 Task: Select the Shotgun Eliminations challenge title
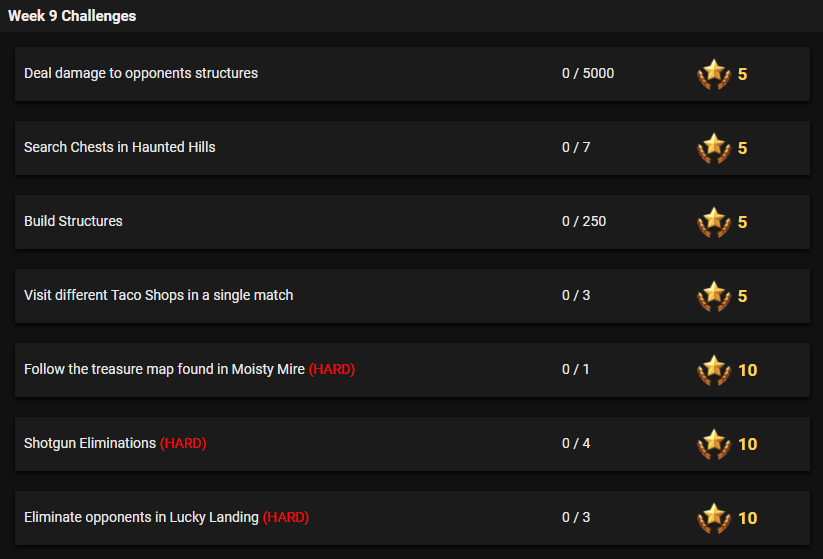(90, 443)
